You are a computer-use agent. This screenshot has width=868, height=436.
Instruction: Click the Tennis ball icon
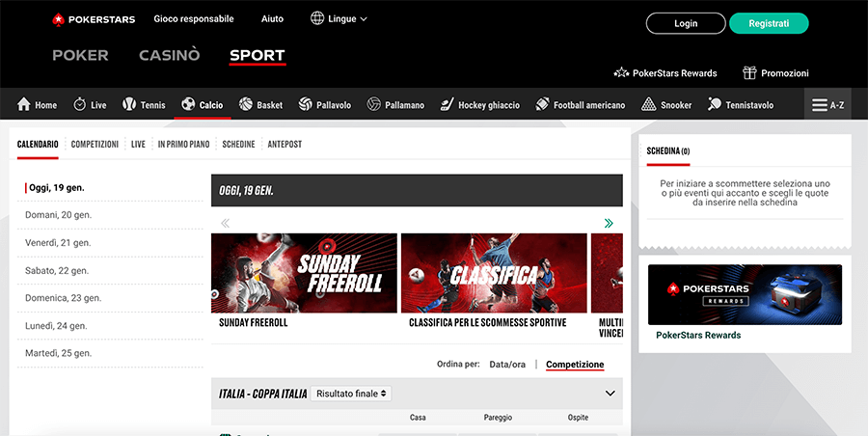point(129,104)
